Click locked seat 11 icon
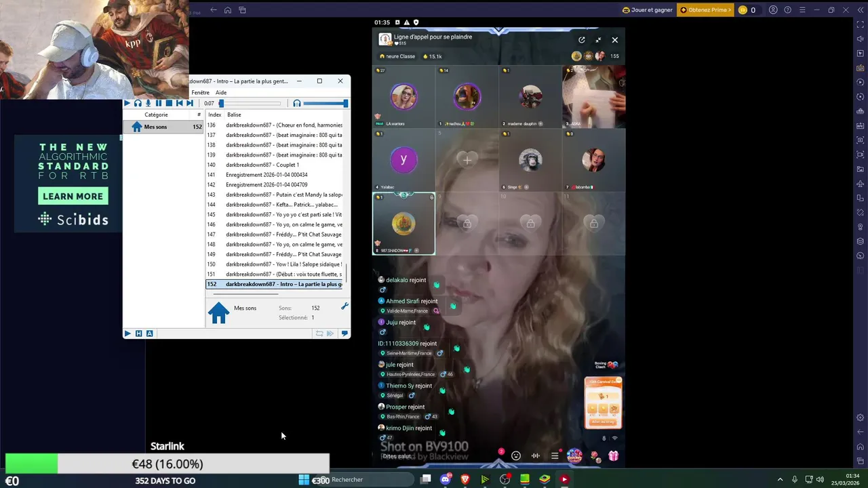The image size is (868, 488). point(594,224)
